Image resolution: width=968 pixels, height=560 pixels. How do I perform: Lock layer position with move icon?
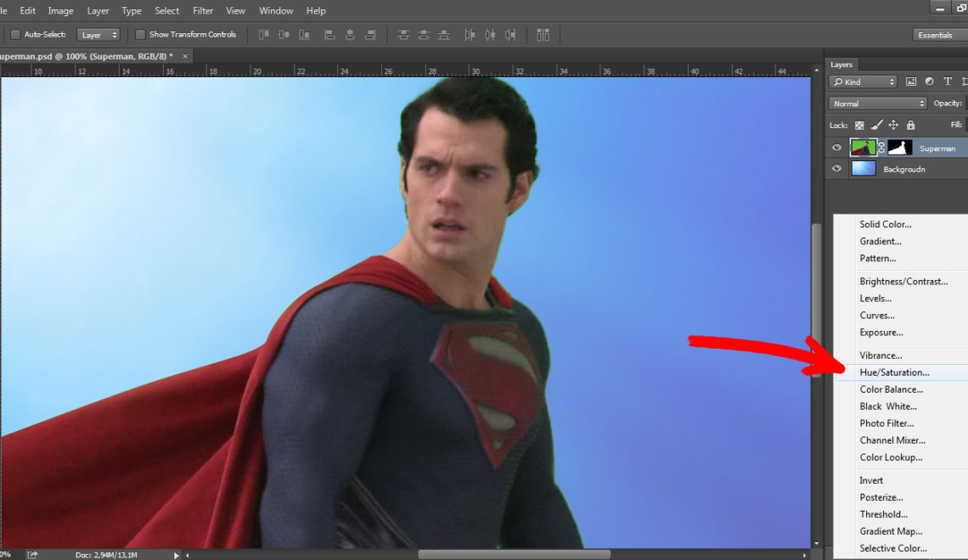(x=893, y=126)
